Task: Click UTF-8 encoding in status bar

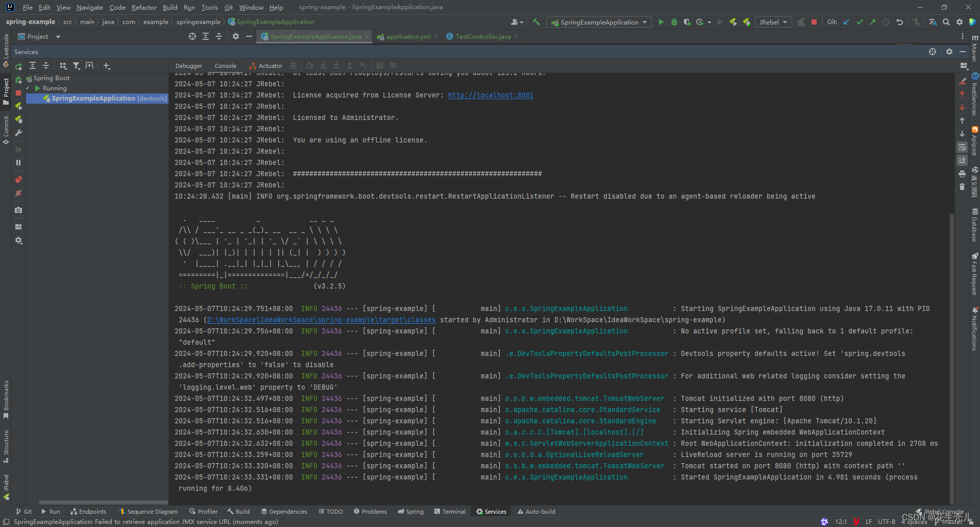Action: (x=887, y=522)
